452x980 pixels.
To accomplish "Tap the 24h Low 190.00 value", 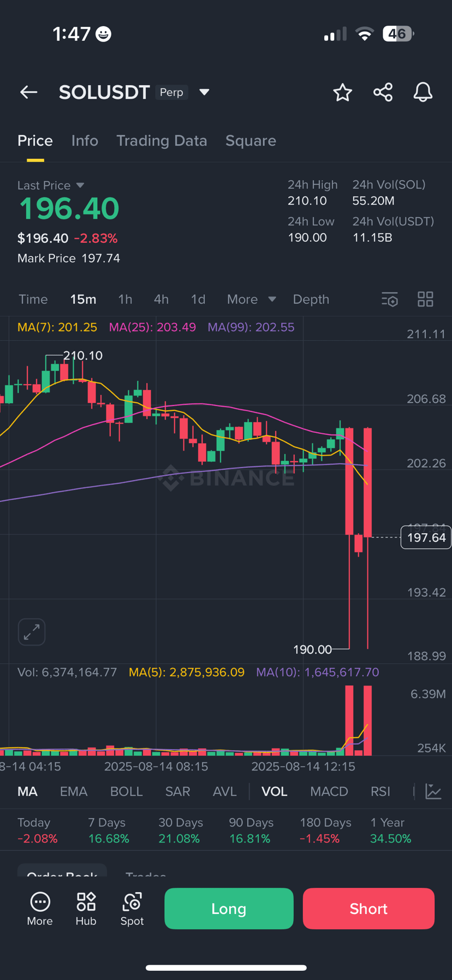I will 307,237.
